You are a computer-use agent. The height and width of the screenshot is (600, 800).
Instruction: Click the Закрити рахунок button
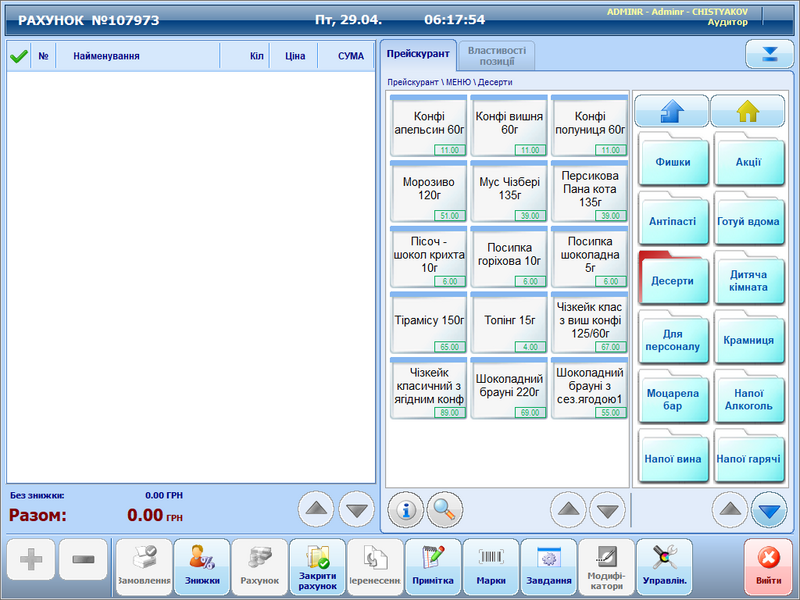317,567
